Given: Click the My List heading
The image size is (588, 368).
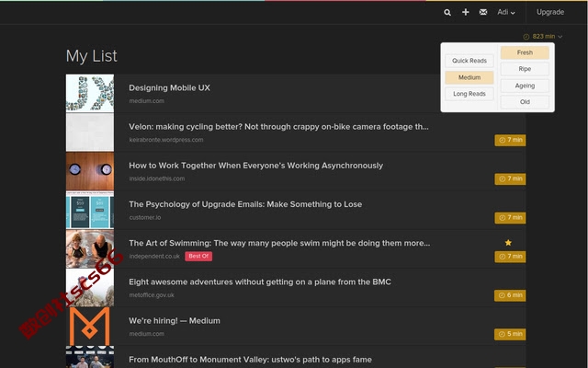Looking at the screenshot, I should coord(92,56).
